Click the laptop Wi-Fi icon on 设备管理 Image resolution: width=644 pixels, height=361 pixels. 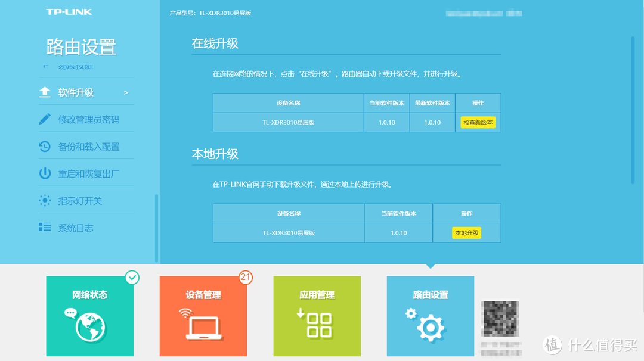(203, 326)
